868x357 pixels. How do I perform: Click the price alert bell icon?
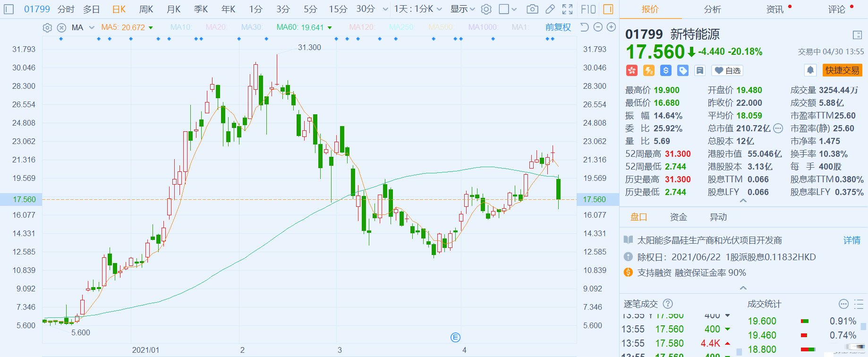810,70
